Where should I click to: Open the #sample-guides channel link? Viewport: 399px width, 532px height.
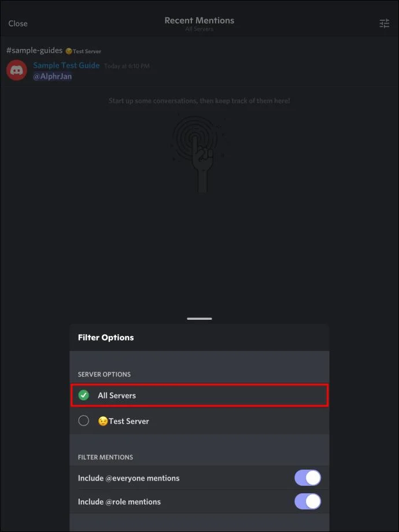click(x=34, y=51)
